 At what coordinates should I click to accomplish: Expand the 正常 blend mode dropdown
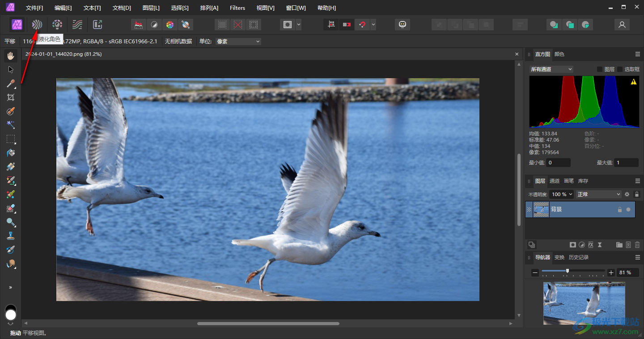599,194
